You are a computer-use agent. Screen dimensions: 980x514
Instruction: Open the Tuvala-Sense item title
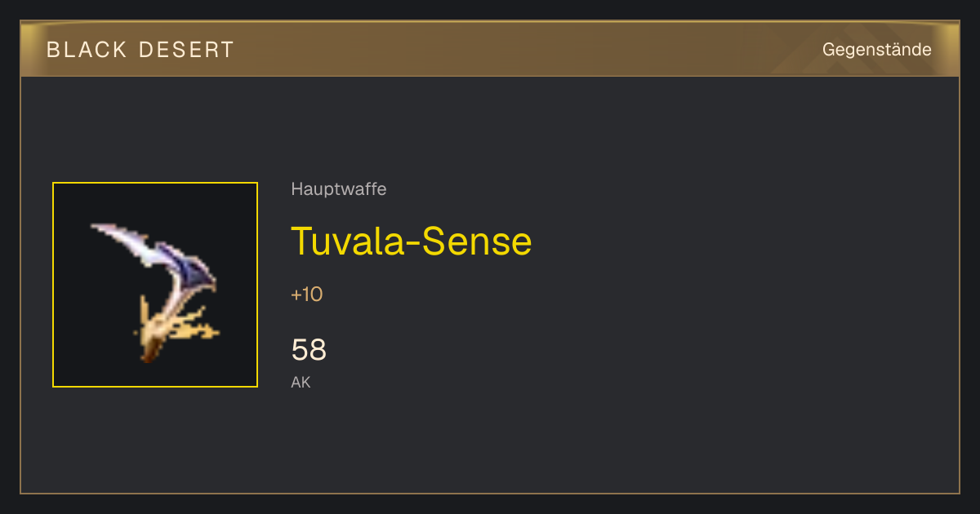(x=412, y=241)
